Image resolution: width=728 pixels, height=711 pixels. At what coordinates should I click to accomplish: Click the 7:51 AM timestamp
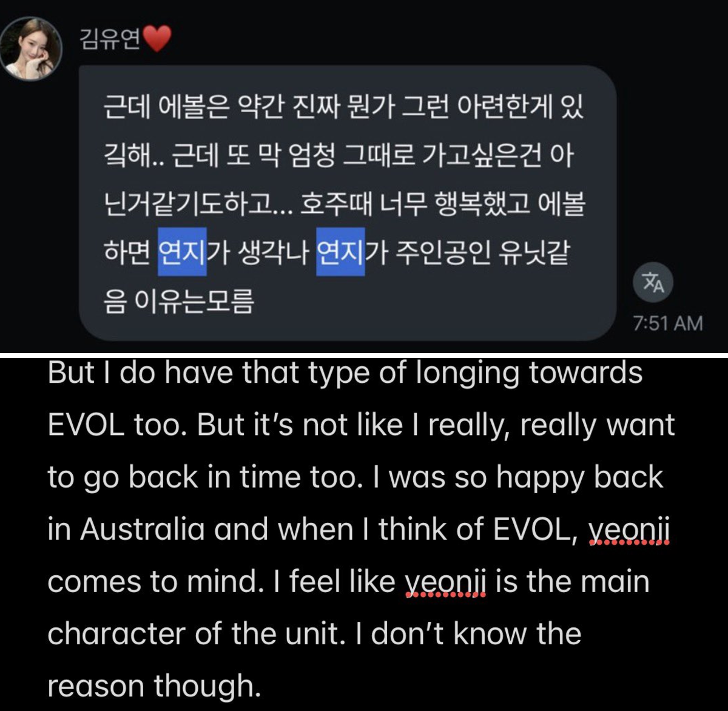point(667,323)
